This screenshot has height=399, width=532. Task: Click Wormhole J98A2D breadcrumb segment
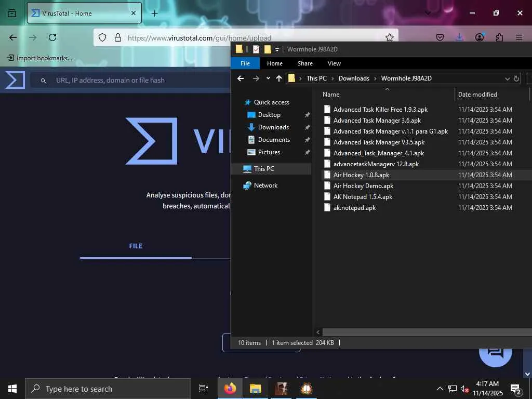pos(406,78)
